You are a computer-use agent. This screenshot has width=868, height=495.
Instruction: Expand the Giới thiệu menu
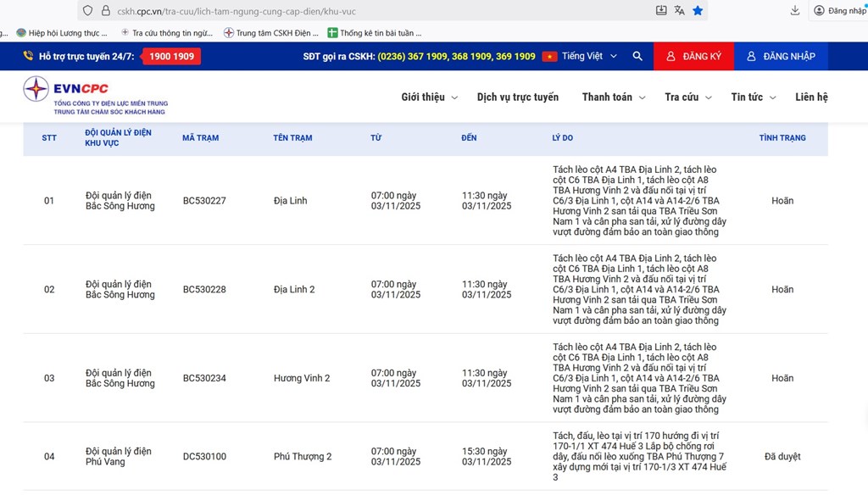point(429,97)
